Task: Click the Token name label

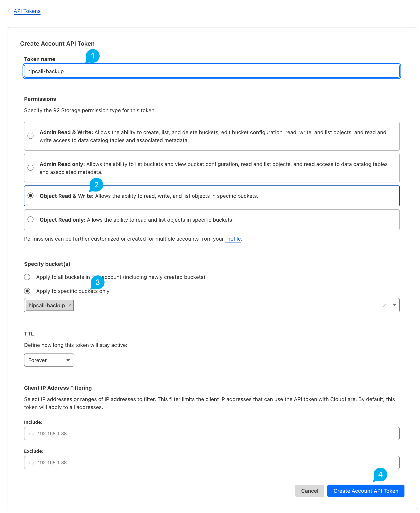Action: [40, 59]
